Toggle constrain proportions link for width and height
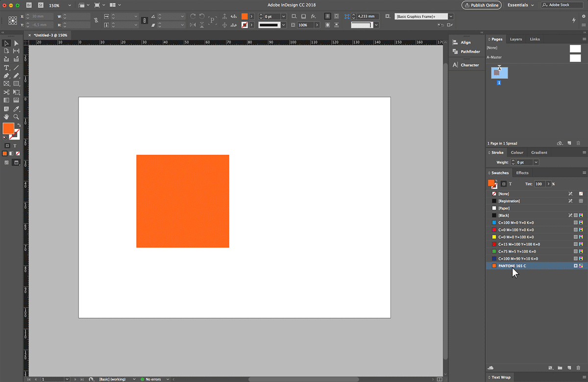588x382 pixels. [x=96, y=20]
